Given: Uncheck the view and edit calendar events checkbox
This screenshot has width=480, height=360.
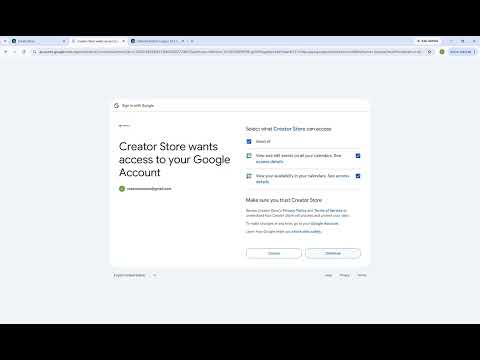Looking at the screenshot, I should point(358,156).
